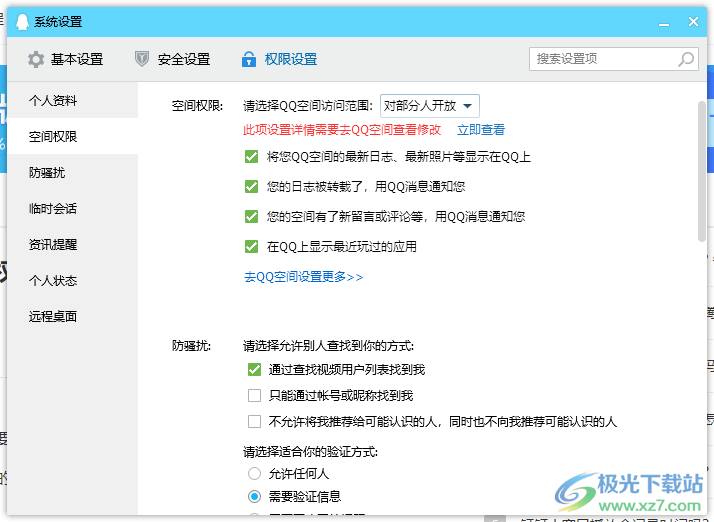Select 个人状态 in the sidebar

tap(72, 280)
